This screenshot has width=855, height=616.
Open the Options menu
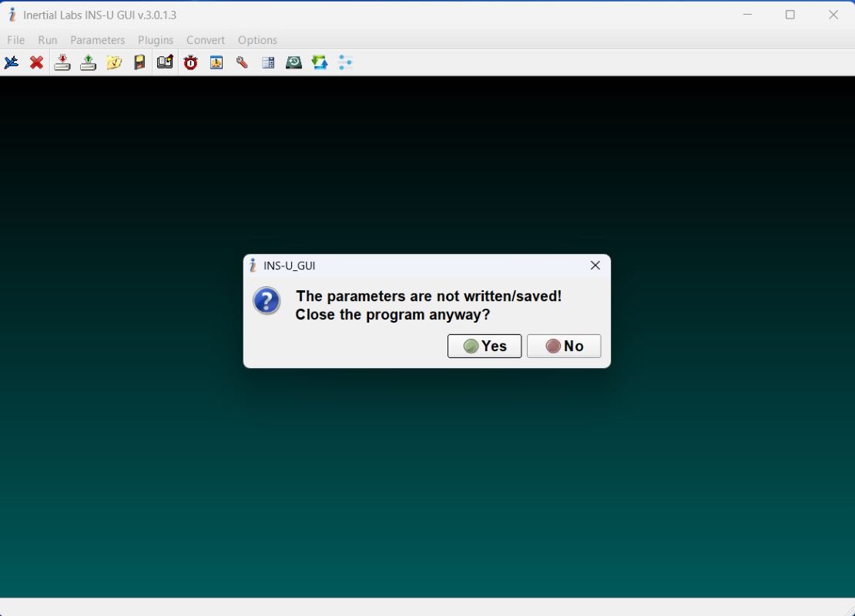[x=257, y=40]
